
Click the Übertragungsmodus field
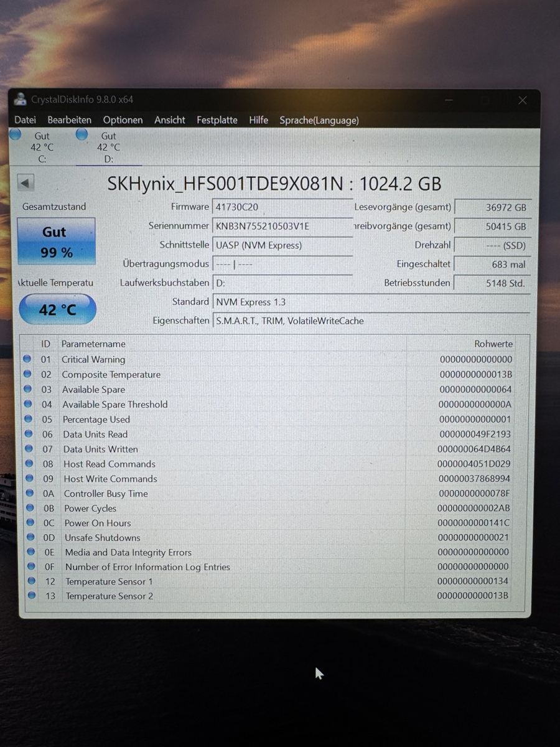(283, 264)
